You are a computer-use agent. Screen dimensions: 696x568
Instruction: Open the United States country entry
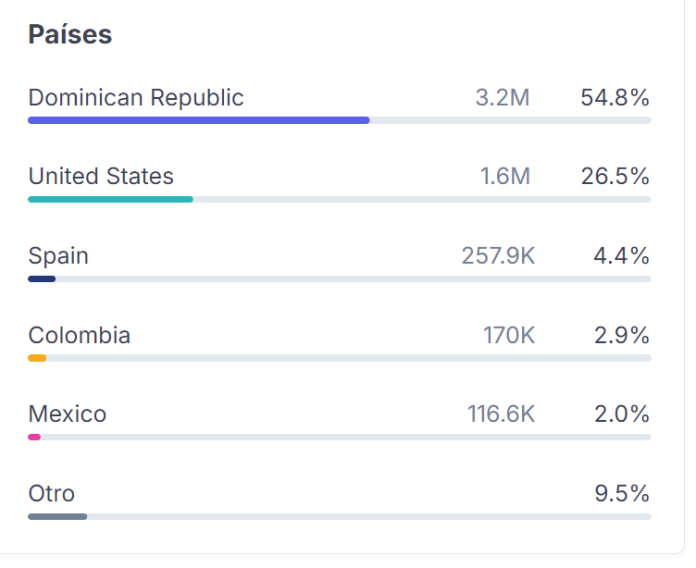101,177
